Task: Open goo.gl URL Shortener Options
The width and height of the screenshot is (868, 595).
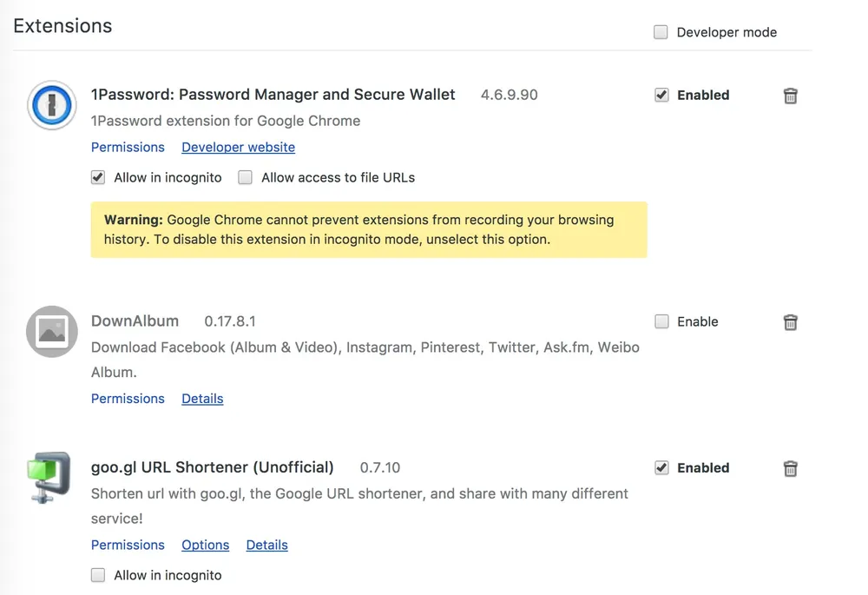Action: point(205,545)
